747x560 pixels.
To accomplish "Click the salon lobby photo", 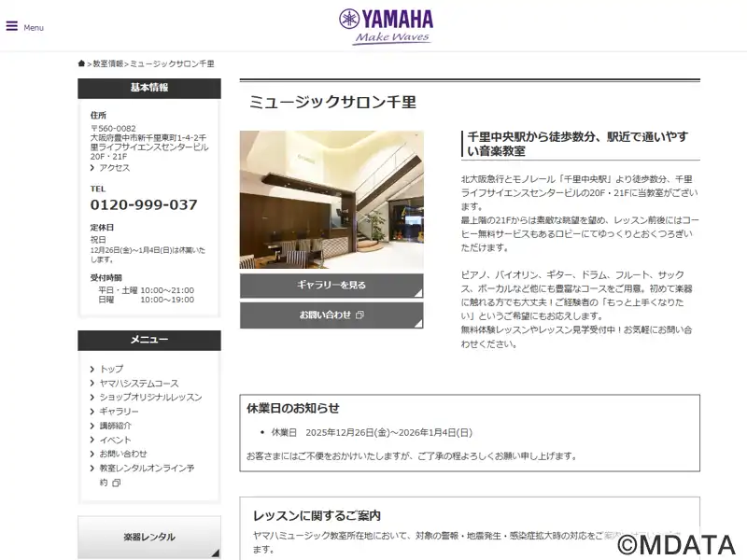I will click(331, 200).
